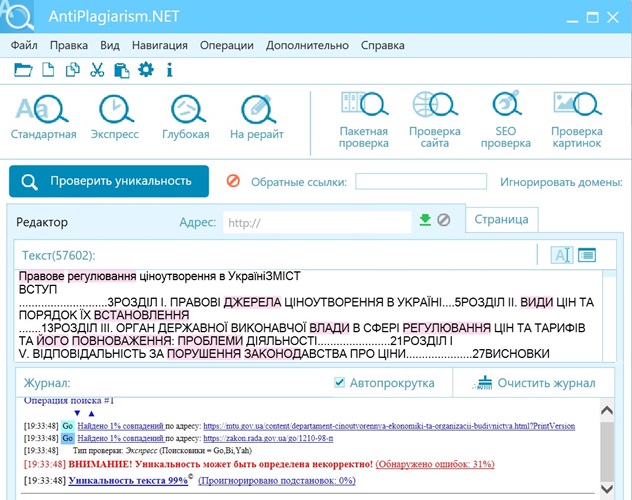632x500 pixels.
Task: Click the Обратные ссылки text field
Action: [x=420, y=181]
